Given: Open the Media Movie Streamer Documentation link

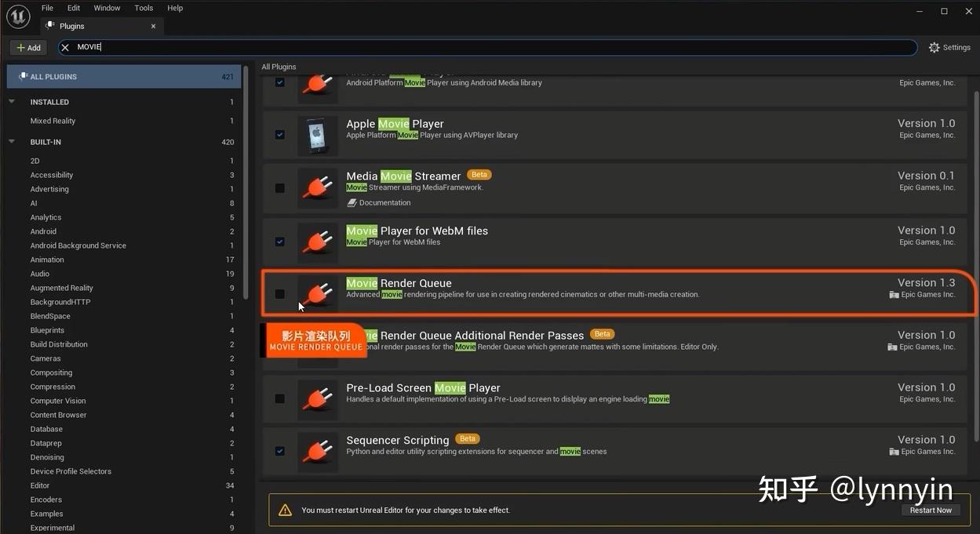Looking at the screenshot, I should coord(384,203).
